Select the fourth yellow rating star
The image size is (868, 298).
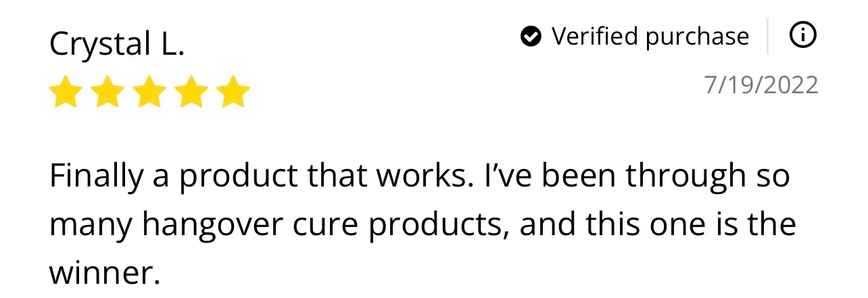click(x=191, y=92)
